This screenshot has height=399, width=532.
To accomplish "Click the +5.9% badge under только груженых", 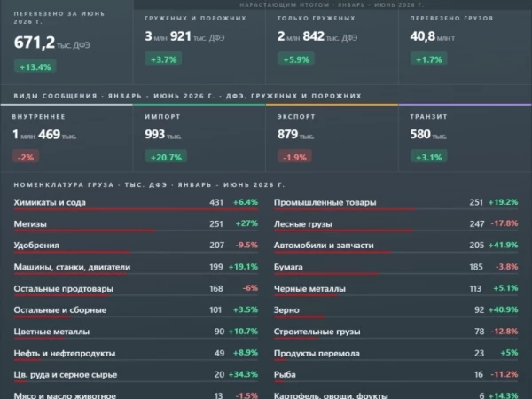I will coord(296,59).
